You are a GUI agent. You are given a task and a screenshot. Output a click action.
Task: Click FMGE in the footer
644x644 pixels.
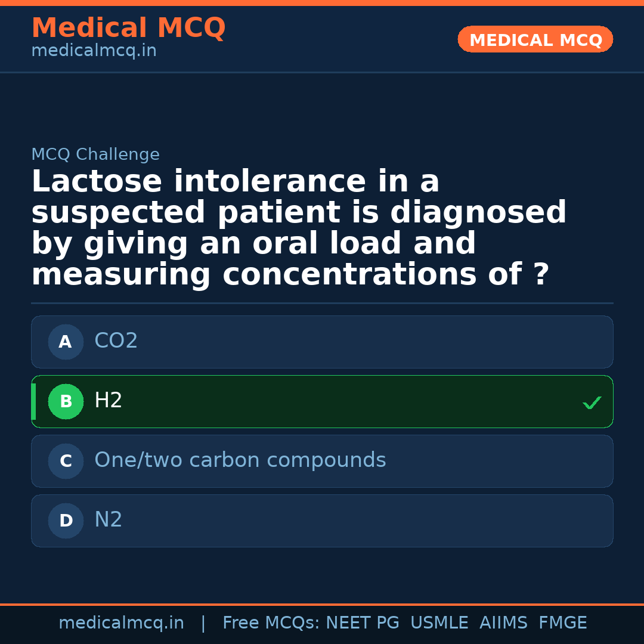click(563, 623)
